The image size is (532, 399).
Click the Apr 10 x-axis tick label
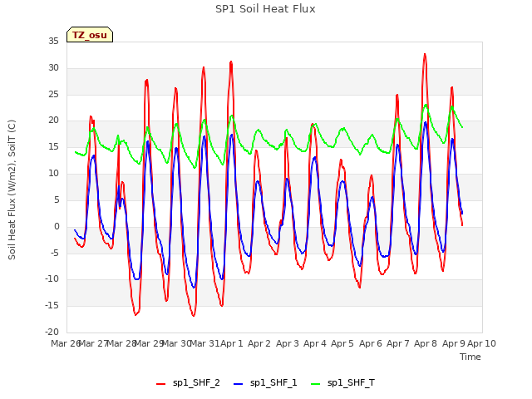pos(481,343)
